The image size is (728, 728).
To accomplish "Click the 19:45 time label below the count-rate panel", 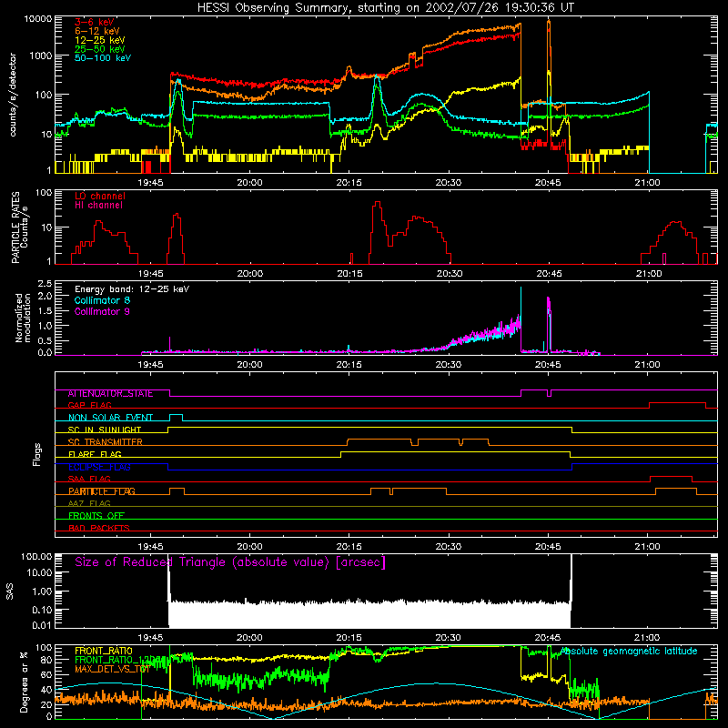I will (x=150, y=183).
